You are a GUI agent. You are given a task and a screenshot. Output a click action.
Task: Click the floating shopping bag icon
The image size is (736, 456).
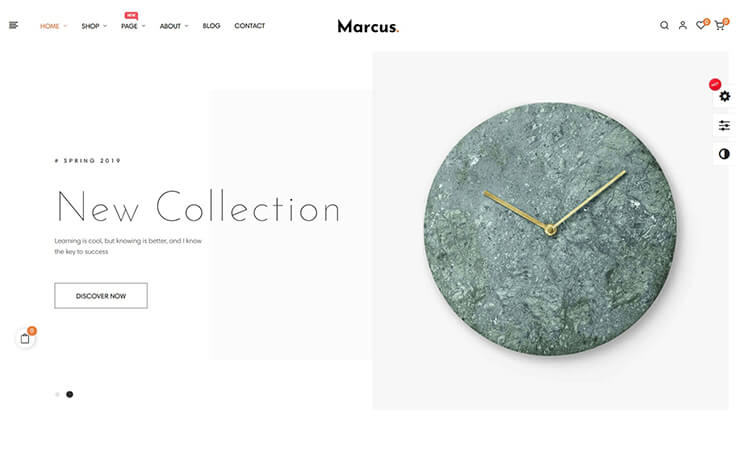coord(25,339)
